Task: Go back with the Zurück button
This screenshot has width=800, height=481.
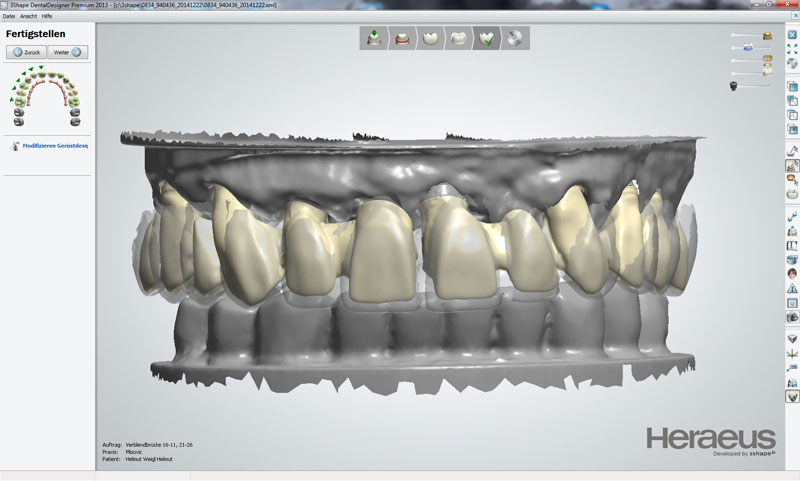Action: click(27, 52)
